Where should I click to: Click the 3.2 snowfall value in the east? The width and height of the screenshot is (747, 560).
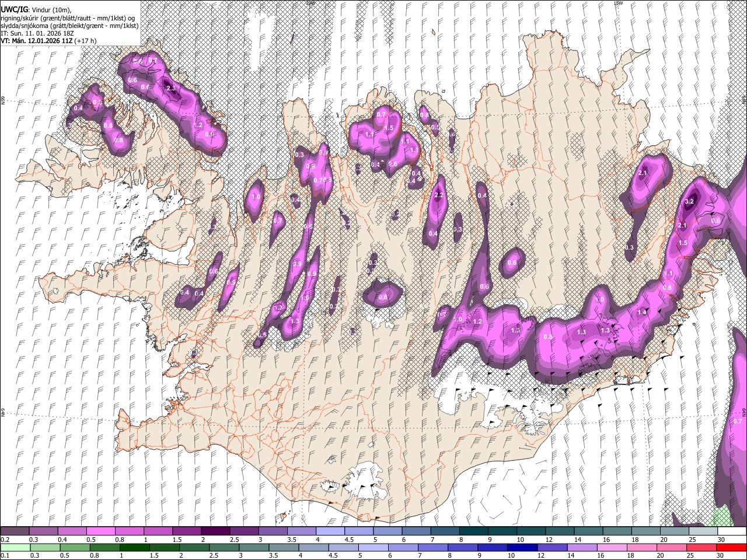pyautogui.click(x=689, y=201)
